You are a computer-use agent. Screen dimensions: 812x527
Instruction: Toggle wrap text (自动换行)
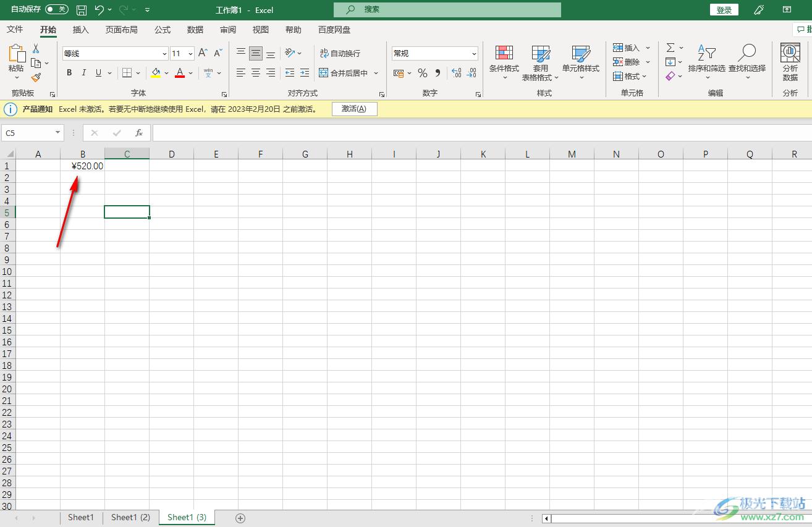[340, 53]
